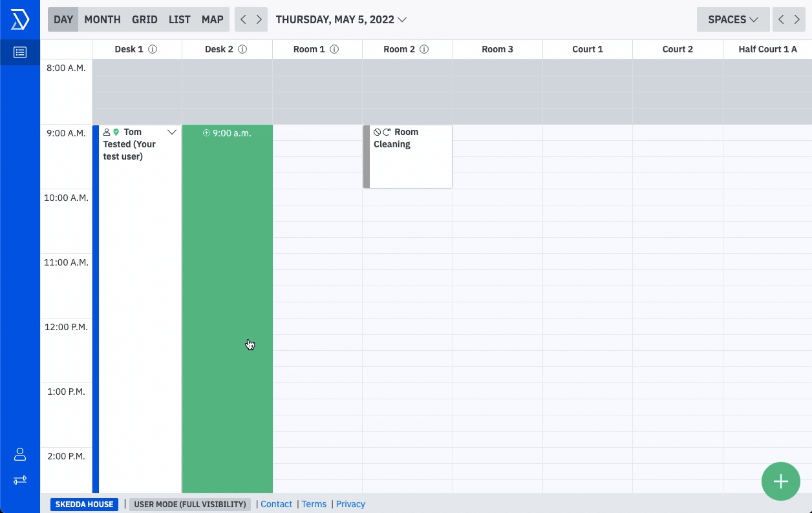Screen dimensions: 812x513
Task: Go to previous day arrow
Action: click(x=243, y=19)
